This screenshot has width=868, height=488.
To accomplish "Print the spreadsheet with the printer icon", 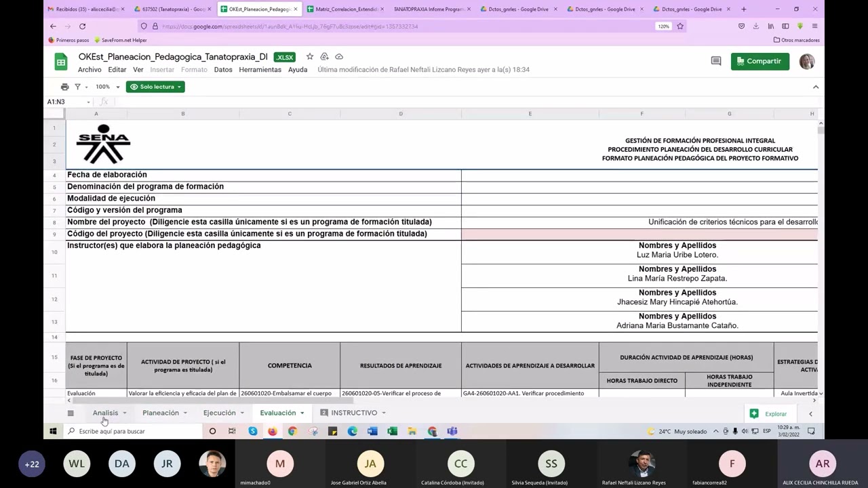I will point(64,87).
